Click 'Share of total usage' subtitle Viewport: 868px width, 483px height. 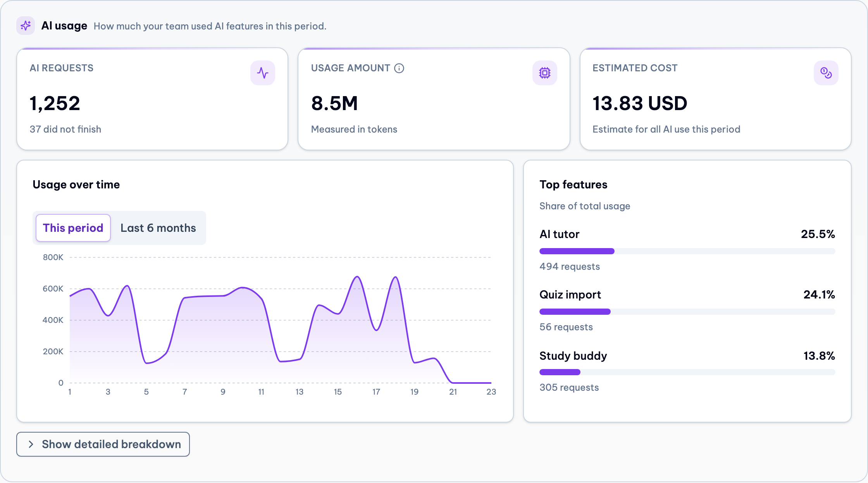[x=585, y=206]
